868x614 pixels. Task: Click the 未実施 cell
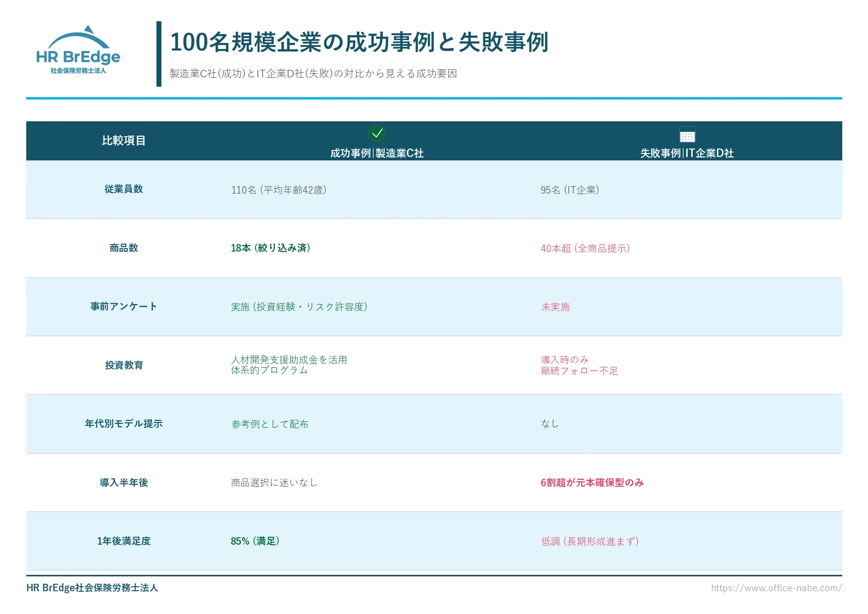pos(556,307)
